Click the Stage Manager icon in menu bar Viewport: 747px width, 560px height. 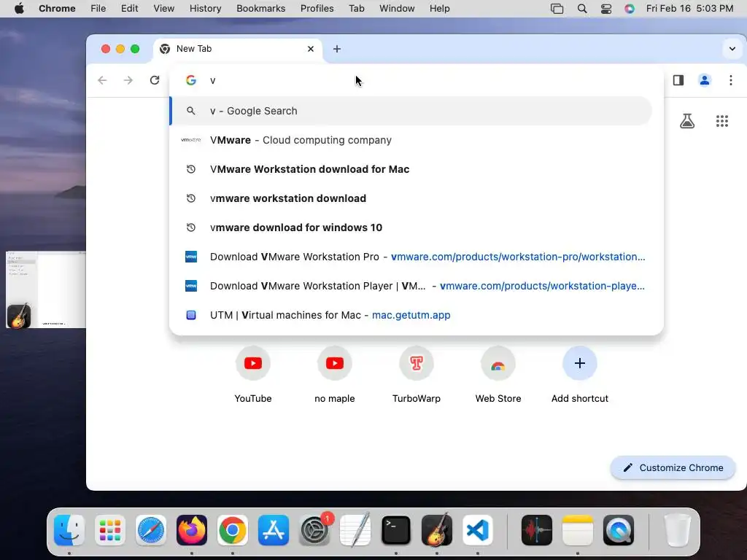pyautogui.click(x=557, y=8)
